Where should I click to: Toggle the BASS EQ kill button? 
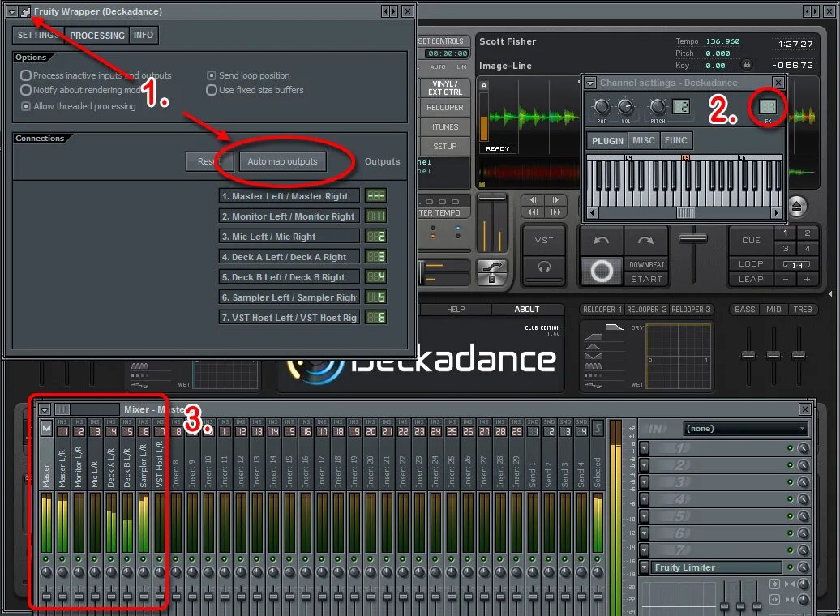(x=744, y=310)
